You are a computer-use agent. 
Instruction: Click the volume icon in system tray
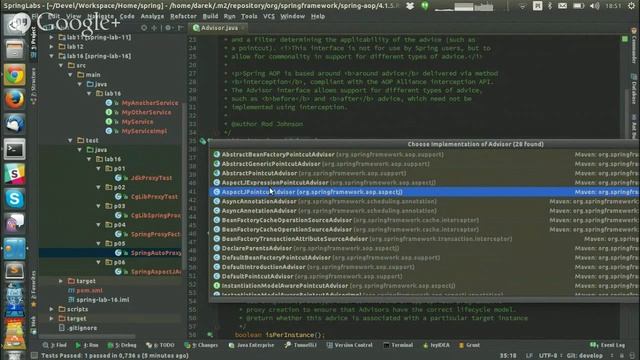(x=595, y=6)
